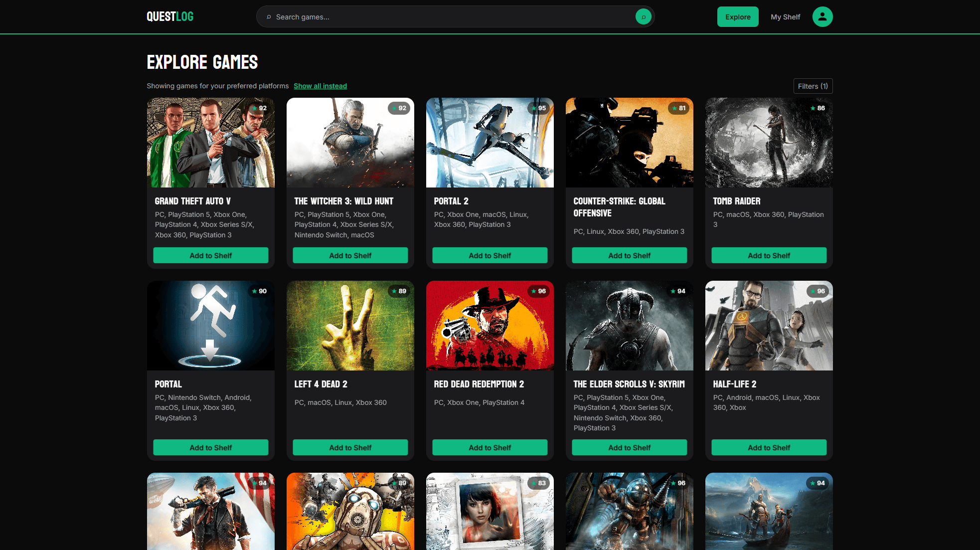
Task: Click the 96 rating badge on Half-Life 2
Action: click(x=818, y=291)
